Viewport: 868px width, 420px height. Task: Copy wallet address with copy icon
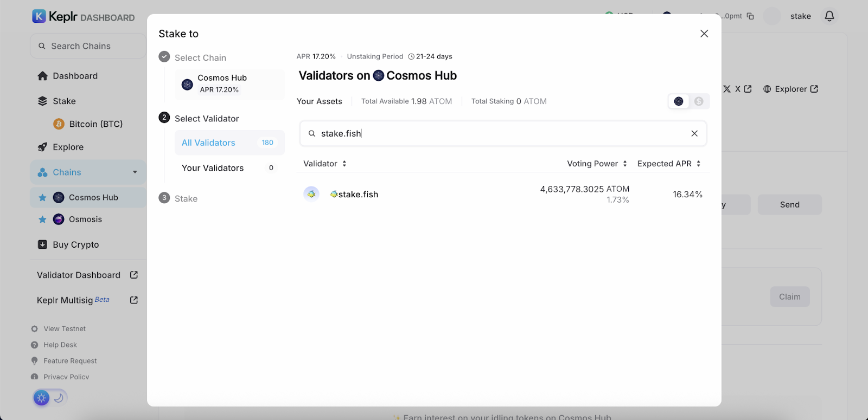point(750,16)
